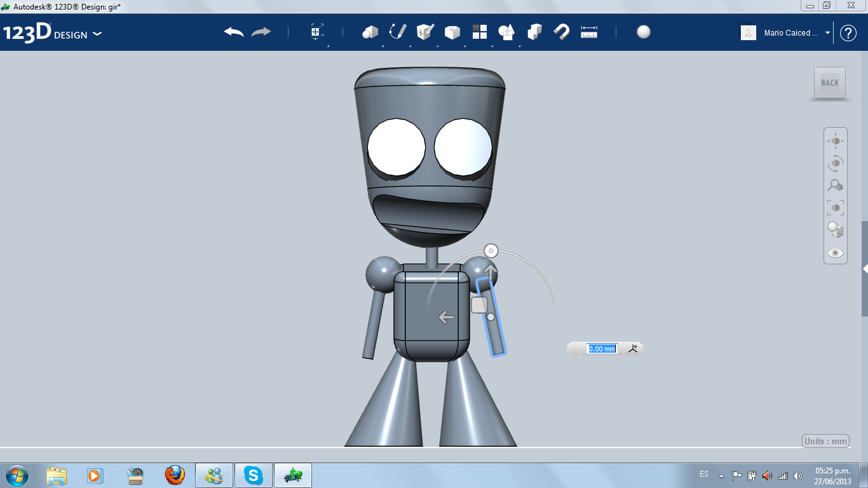Click the Units : mm button
Screen dimensions: 868x488
pos(826,442)
